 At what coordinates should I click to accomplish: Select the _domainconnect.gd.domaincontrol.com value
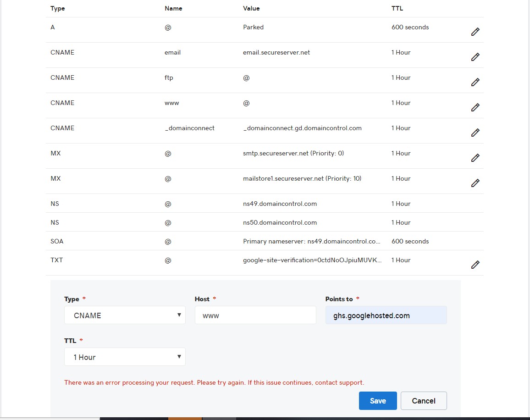pyautogui.click(x=302, y=128)
